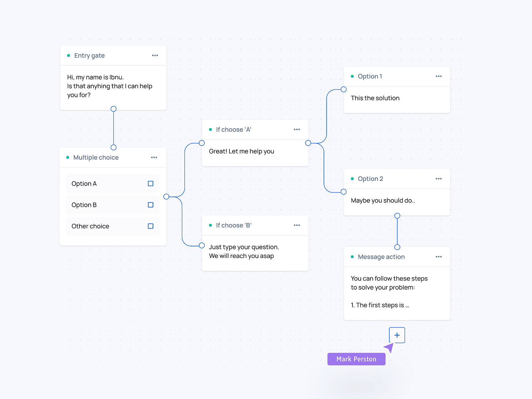Viewport: 532px width, 399px height.
Task: Click the teal dot on Message action node
Action: (x=352, y=257)
